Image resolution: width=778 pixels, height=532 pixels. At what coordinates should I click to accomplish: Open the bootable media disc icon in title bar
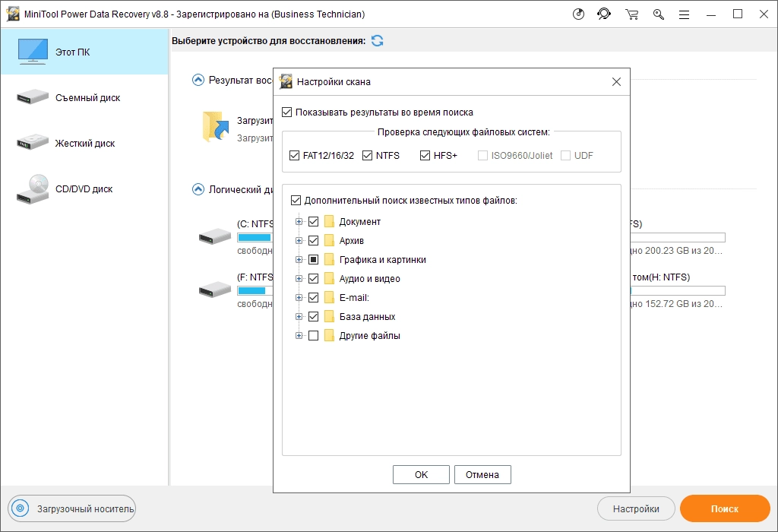pyautogui.click(x=578, y=14)
